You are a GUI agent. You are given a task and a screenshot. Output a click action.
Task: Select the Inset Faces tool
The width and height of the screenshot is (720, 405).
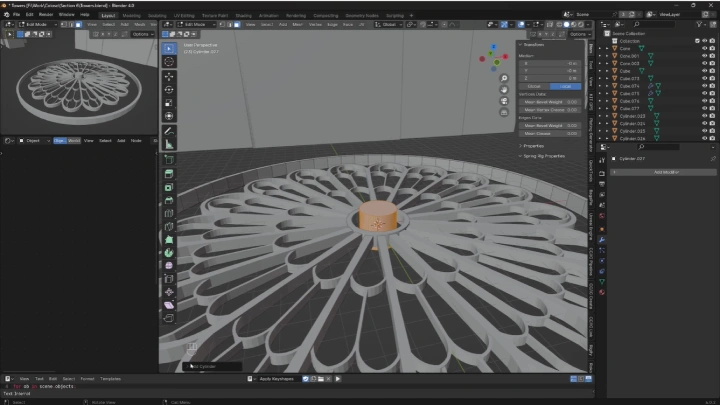(169, 187)
